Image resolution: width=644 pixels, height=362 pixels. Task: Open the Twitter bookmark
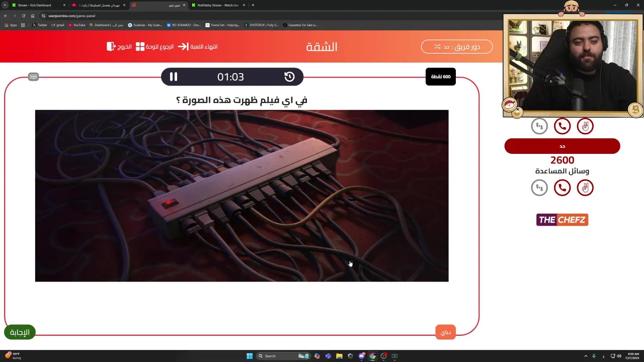[40, 25]
